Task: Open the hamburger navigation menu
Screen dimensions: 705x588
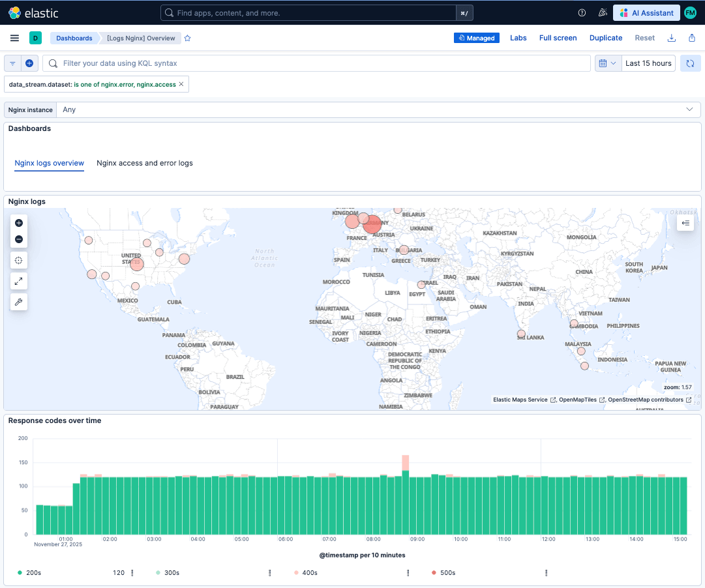Action: [14, 38]
